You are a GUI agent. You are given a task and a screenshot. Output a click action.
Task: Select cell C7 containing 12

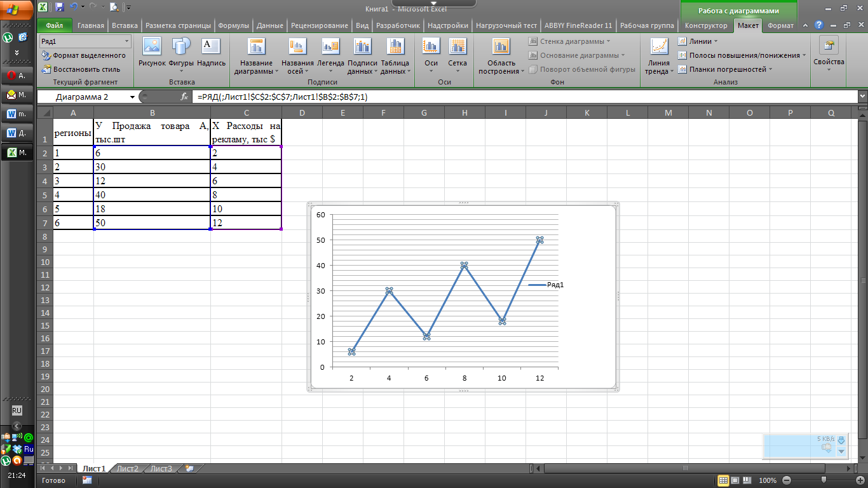(x=246, y=222)
